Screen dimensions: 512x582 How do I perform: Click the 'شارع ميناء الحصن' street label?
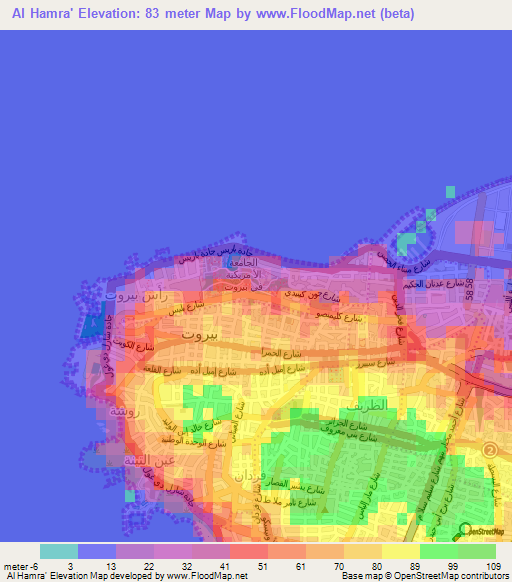click(403, 262)
